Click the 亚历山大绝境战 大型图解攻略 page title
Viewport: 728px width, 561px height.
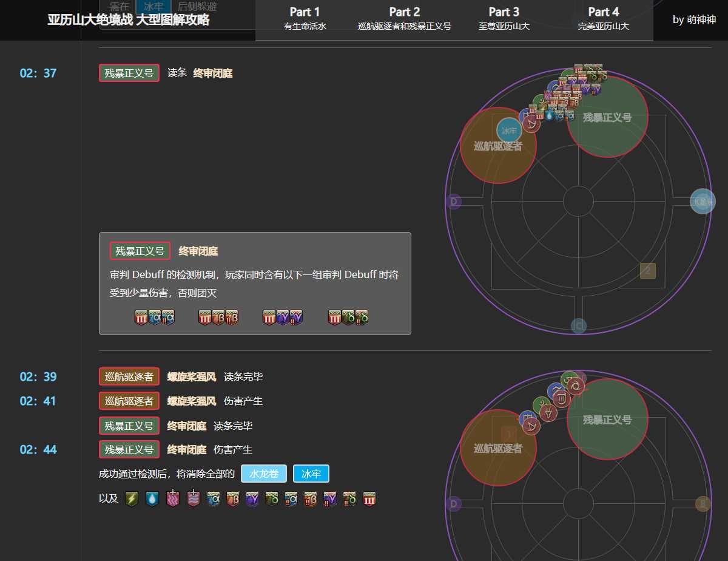tap(129, 19)
